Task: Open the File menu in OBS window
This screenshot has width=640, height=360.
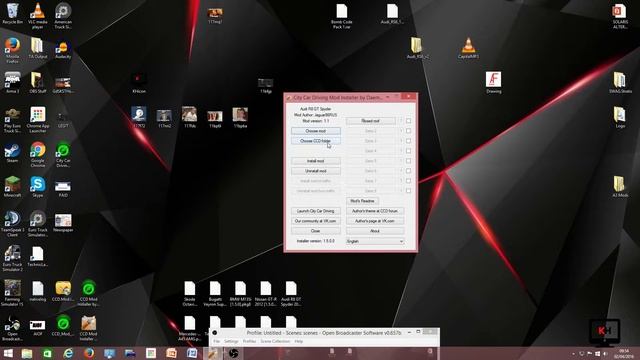Action: tap(216, 341)
